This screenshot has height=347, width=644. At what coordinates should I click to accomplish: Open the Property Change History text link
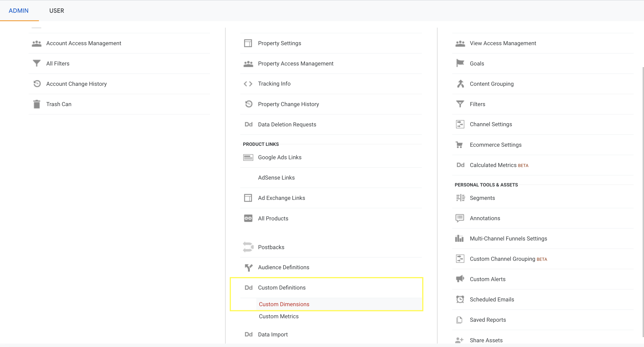288,104
